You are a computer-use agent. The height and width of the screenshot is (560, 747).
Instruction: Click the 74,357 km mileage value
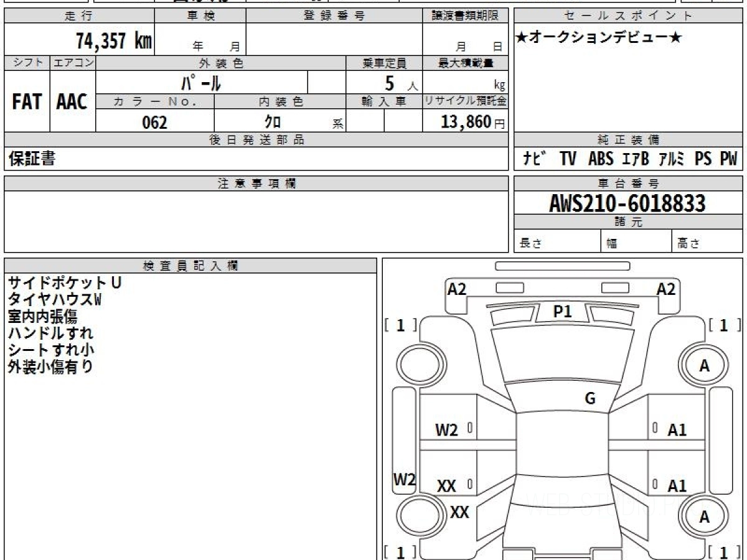[x=114, y=41]
